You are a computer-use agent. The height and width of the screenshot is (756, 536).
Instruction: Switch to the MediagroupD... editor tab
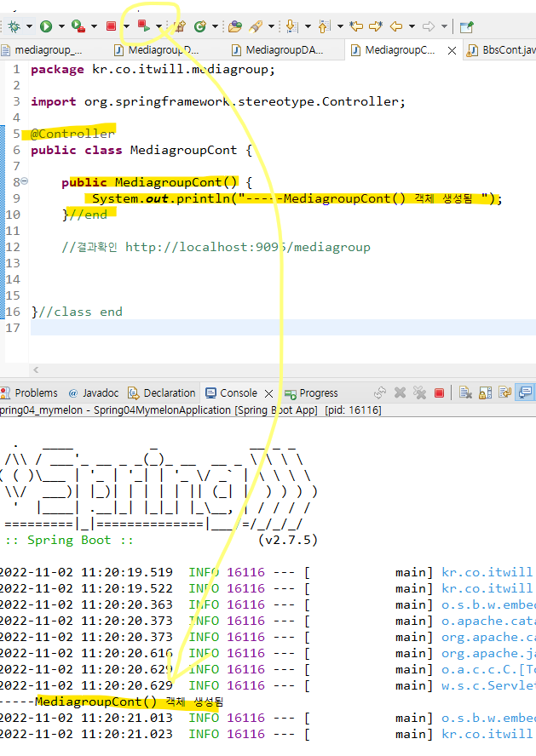pyautogui.click(x=157, y=49)
